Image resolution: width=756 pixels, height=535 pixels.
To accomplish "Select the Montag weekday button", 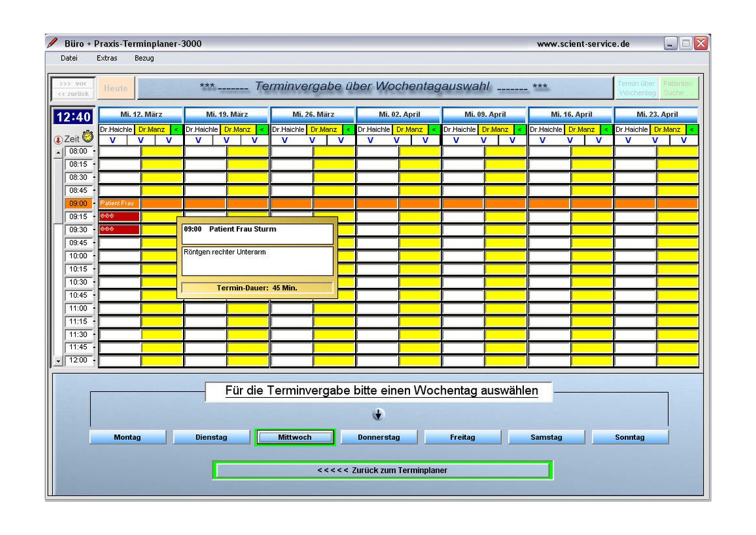I will click(x=127, y=437).
